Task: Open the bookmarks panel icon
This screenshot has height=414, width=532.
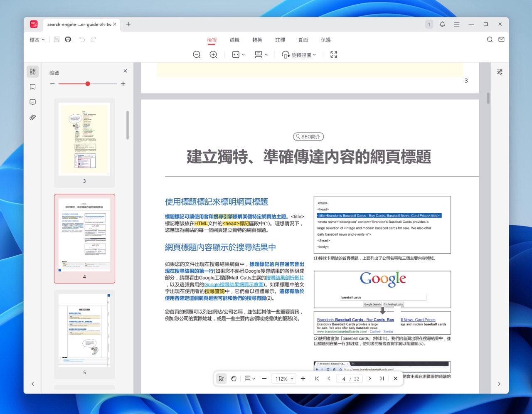Action: [x=33, y=87]
